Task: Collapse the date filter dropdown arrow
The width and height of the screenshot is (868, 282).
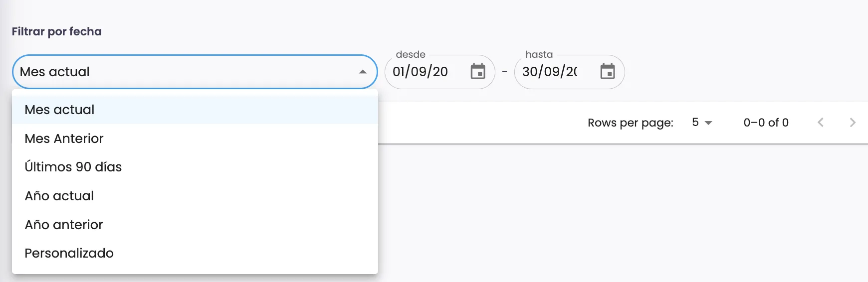Action: (363, 72)
